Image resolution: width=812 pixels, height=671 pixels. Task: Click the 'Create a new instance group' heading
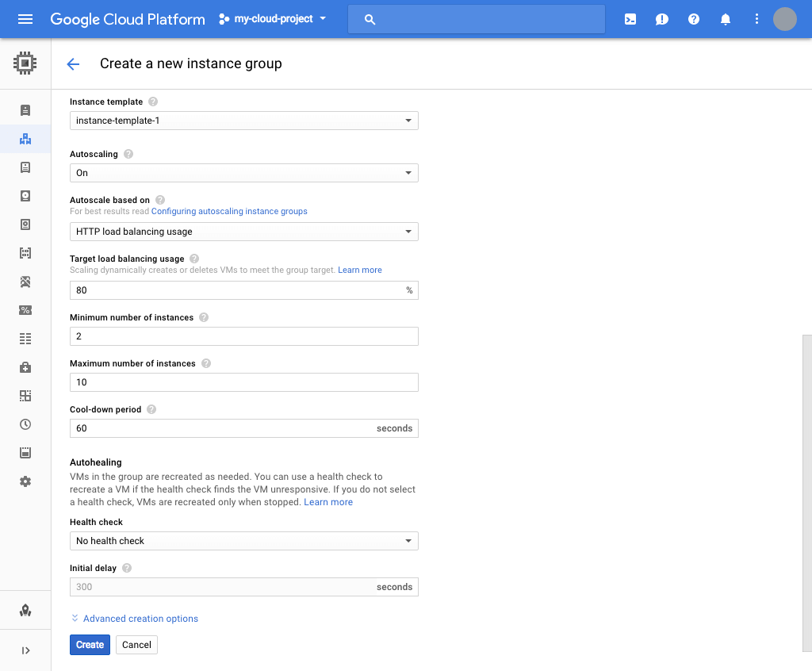[x=190, y=63]
